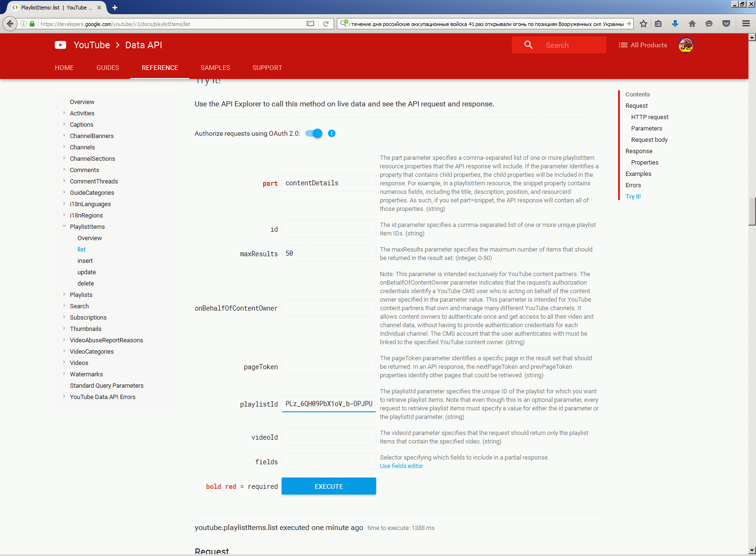
Task: Open the delete method under PlaylistItems
Action: click(86, 283)
